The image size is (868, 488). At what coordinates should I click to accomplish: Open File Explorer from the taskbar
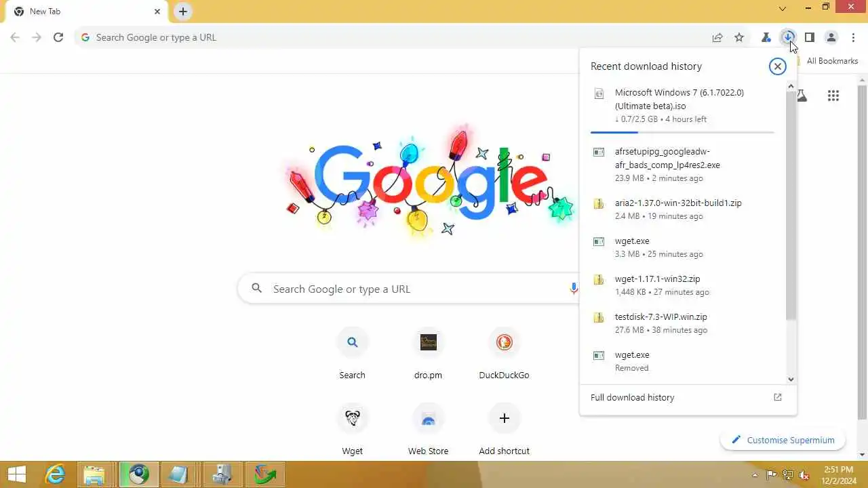click(94, 475)
